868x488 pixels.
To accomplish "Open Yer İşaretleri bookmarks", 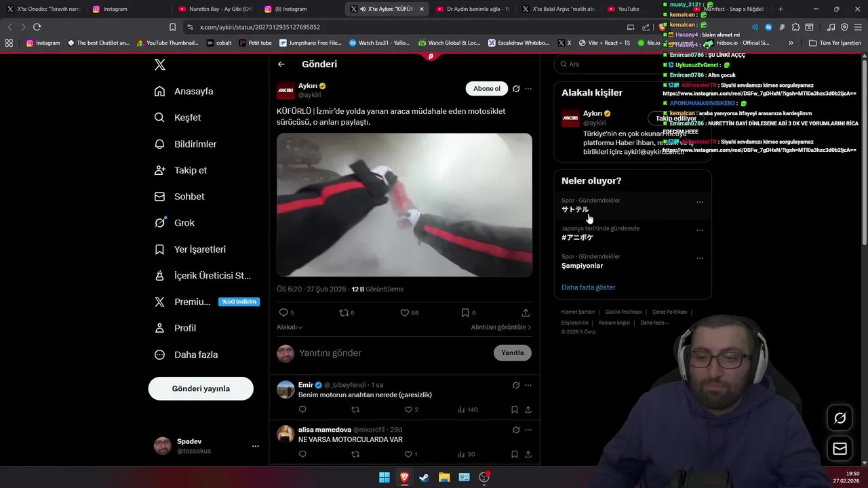I will point(190,249).
